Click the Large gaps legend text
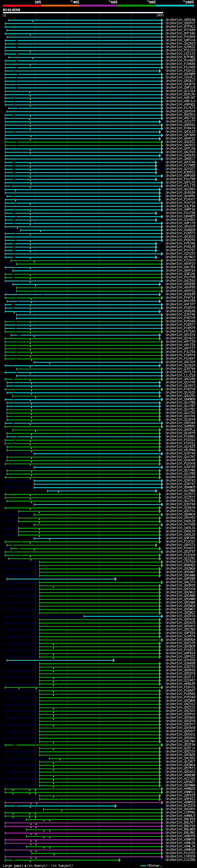 click(38, 866)
